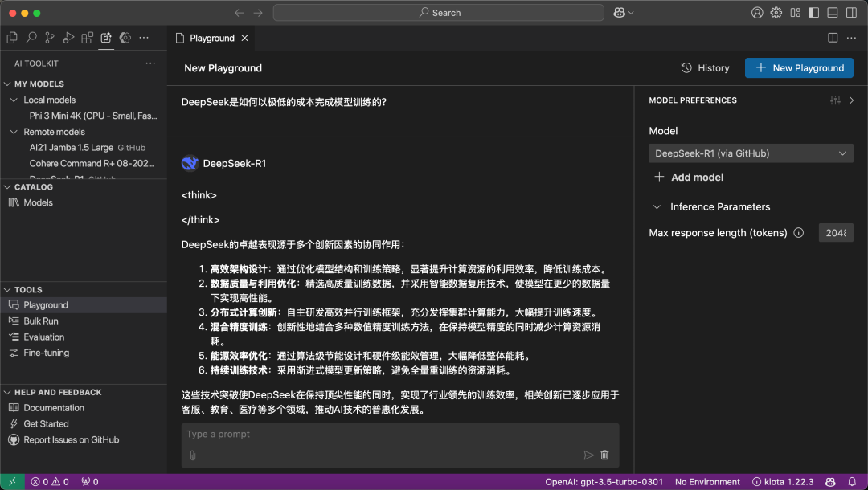Open the DeepSeek-R1 model dropdown
868x490 pixels.
coord(751,153)
